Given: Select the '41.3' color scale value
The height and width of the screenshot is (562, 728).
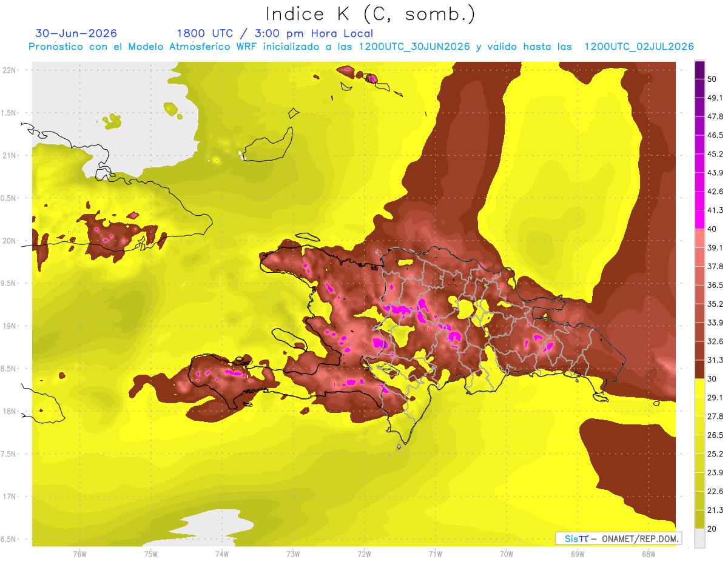Looking at the screenshot, I should 715,210.
